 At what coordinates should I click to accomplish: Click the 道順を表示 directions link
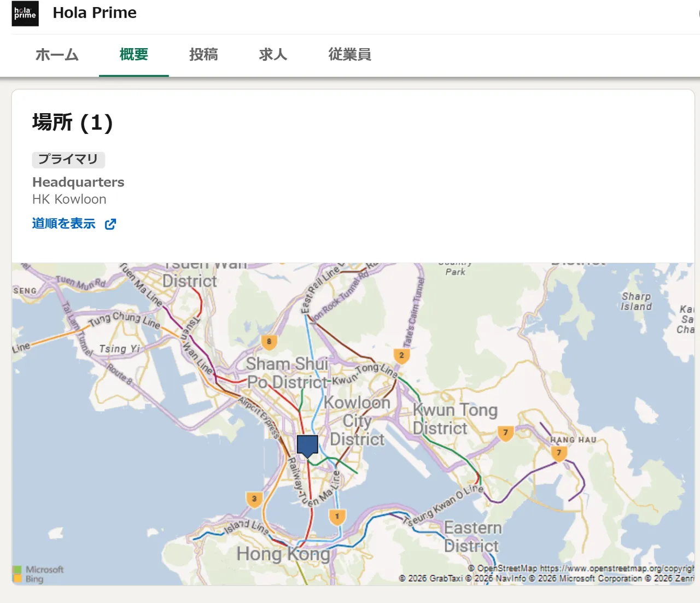point(64,224)
